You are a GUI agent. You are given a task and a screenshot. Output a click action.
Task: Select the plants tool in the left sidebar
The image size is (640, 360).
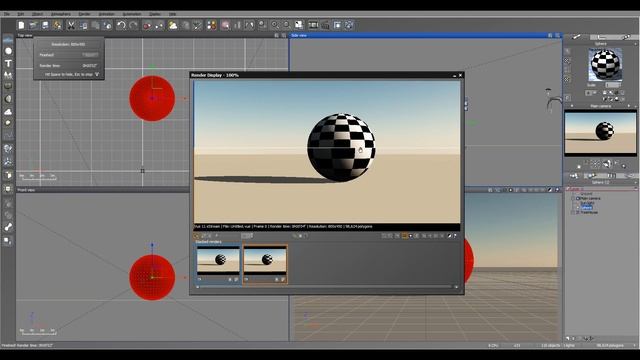pyautogui.click(x=8, y=75)
